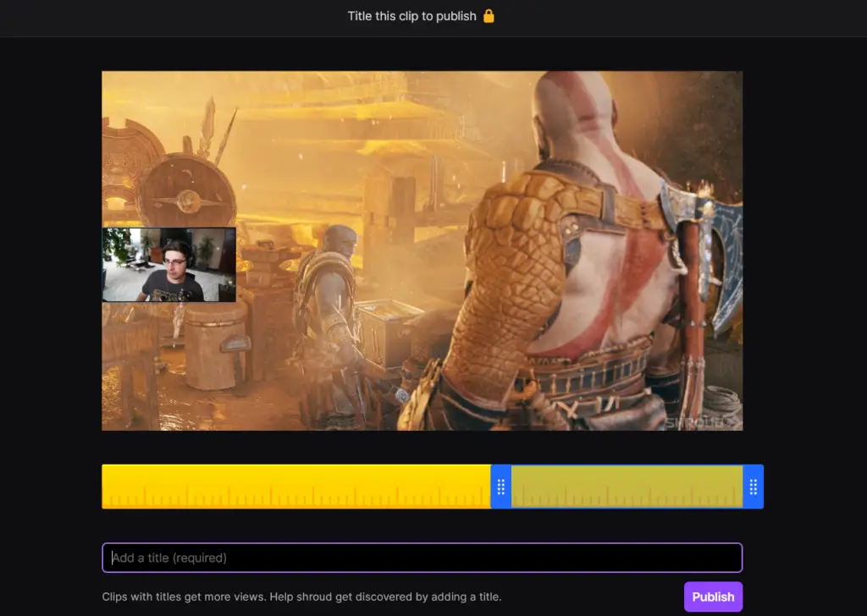Click the right blue trim handle on the timeline
The height and width of the screenshot is (616, 867).
[753, 487]
